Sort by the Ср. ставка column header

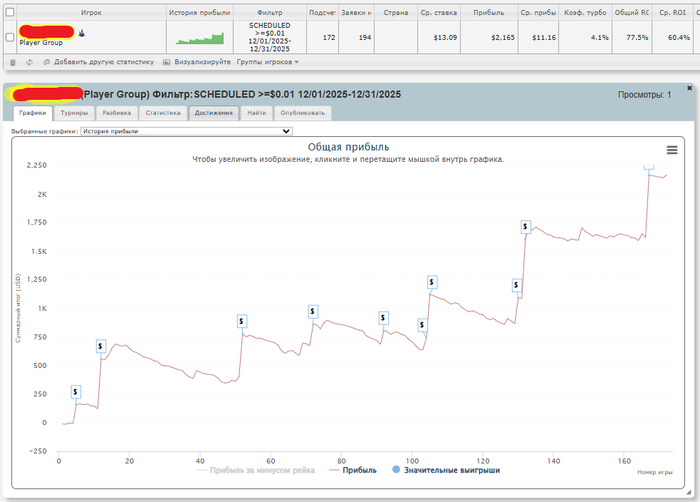point(439,13)
